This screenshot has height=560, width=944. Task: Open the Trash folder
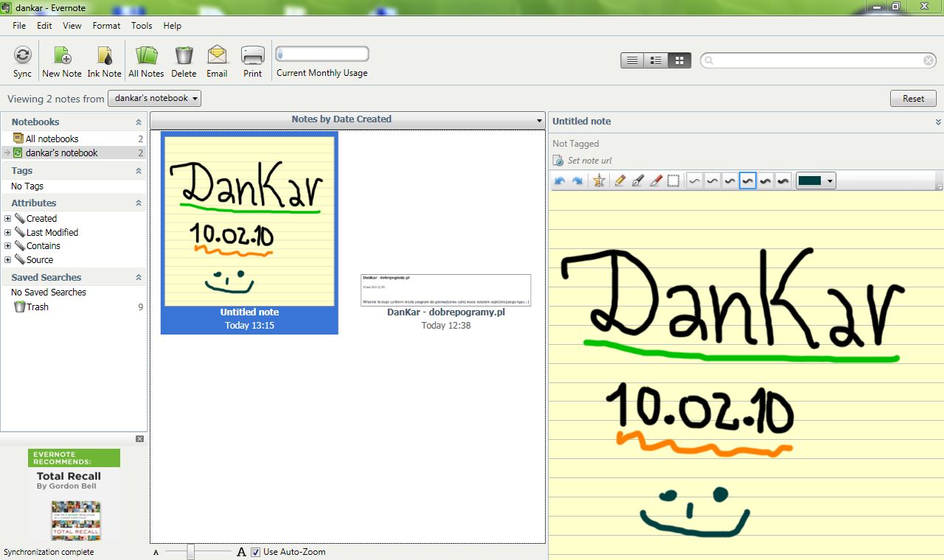coord(74,307)
